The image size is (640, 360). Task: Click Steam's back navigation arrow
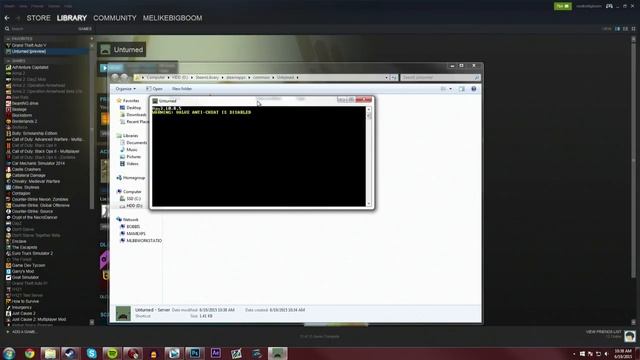[x=7, y=18]
